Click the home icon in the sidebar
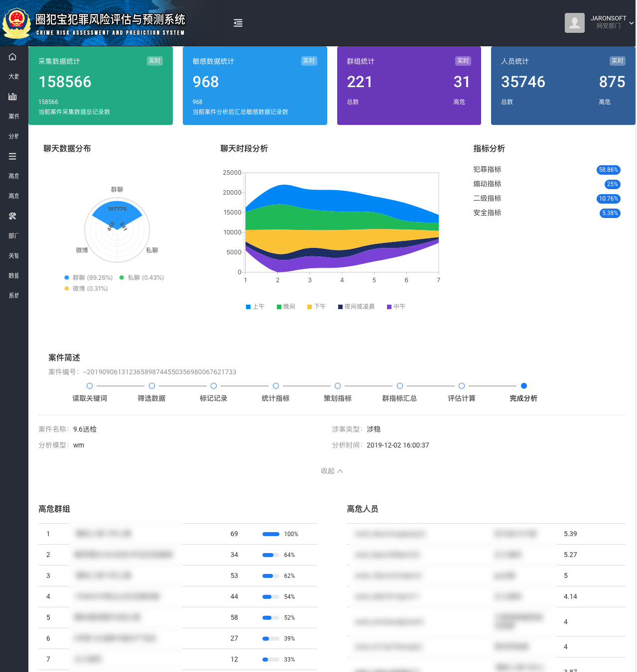637x672 pixels. pyautogui.click(x=12, y=57)
